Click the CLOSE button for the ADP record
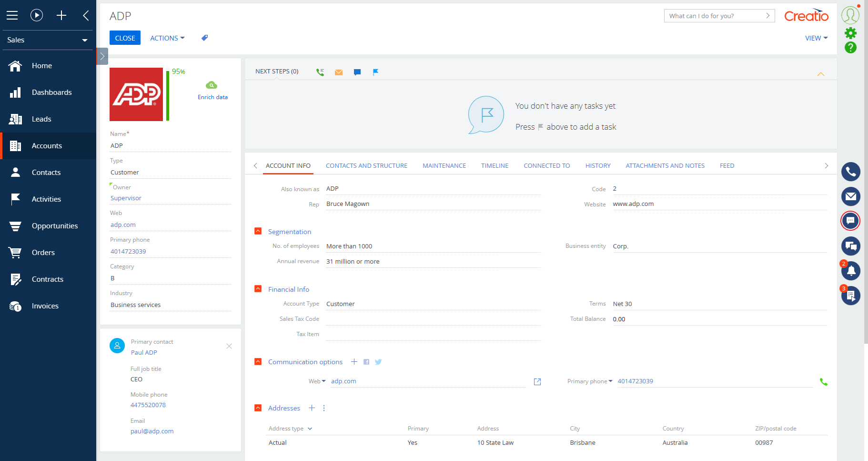Image resolution: width=868 pixels, height=461 pixels. point(124,38)
